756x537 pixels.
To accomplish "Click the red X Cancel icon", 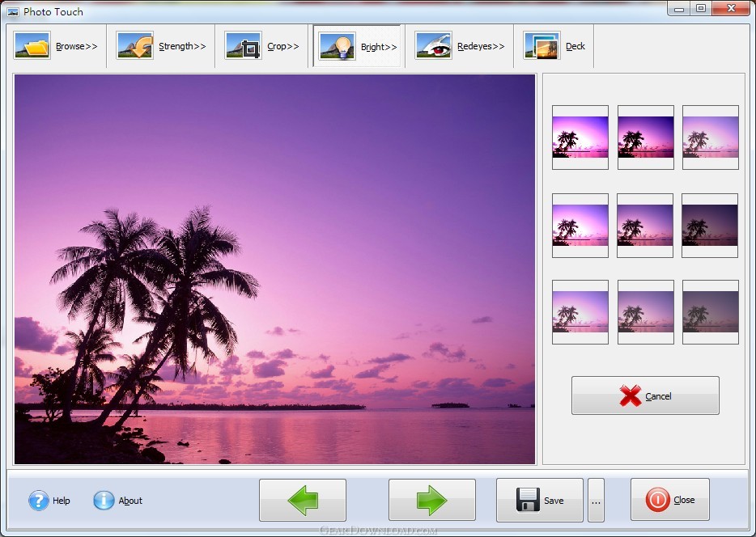I will (631, 395).
